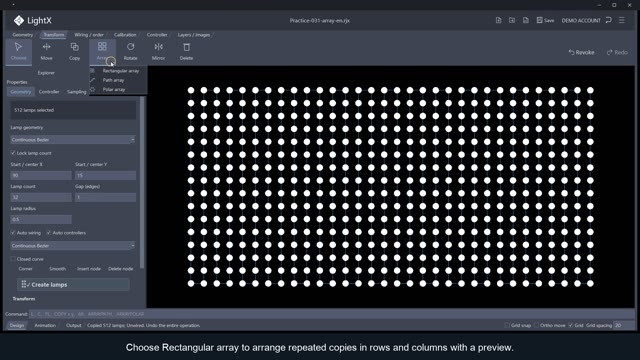Click the save-as document icon in header
Image resolution: width=640 pixels, height=360 pixels.
(526, 20)
